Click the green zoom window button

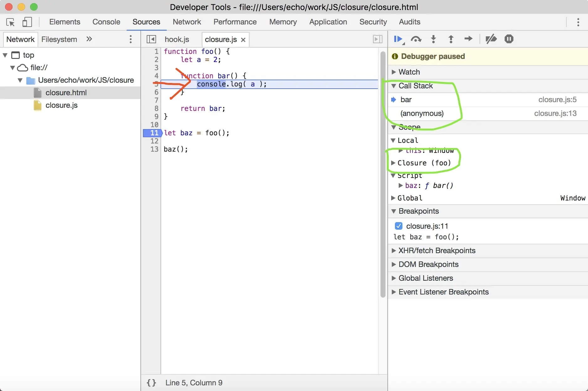click(x=34, y=7)
